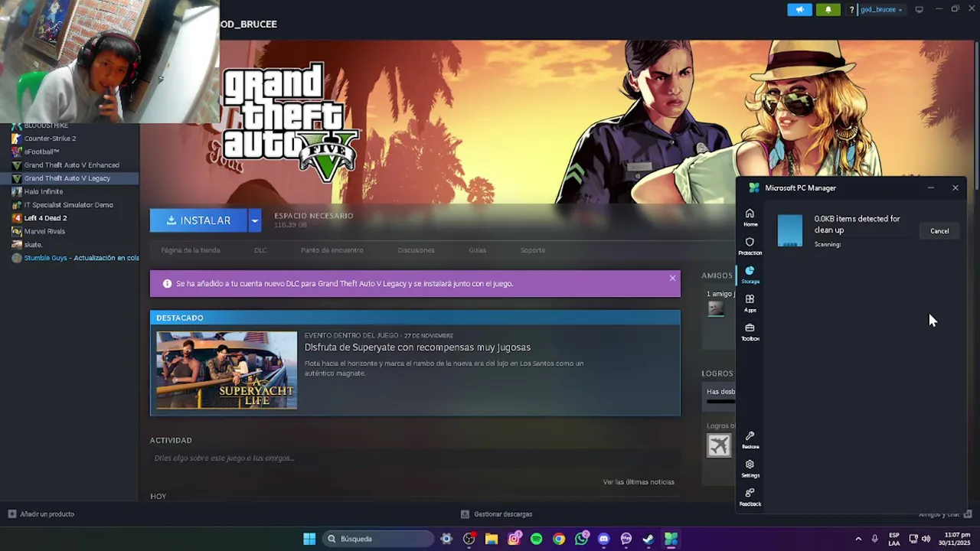Switch to Steam via taskbar icon

click(x=648, y=539)
